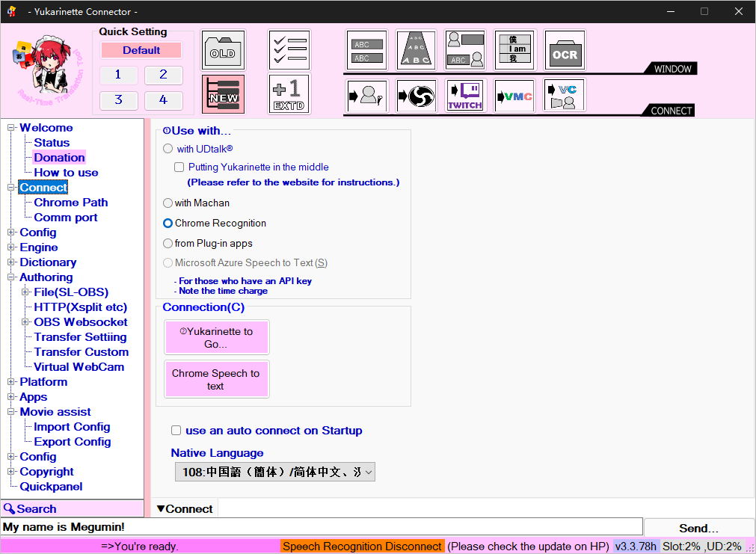Click the Yukarinette maid mascot logo

48,70
